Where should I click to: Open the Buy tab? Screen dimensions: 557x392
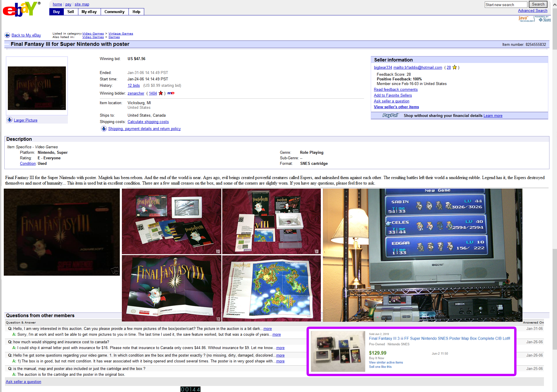(56, 12)
